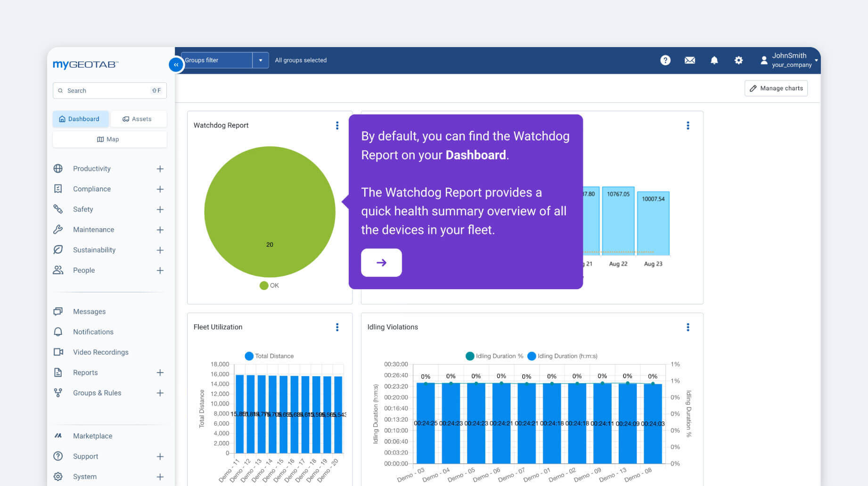Screen dimensions: 868x486
Task: Click the next arrow in the purple tooltip
Action: pyautogui.click(x=381, y=262)
